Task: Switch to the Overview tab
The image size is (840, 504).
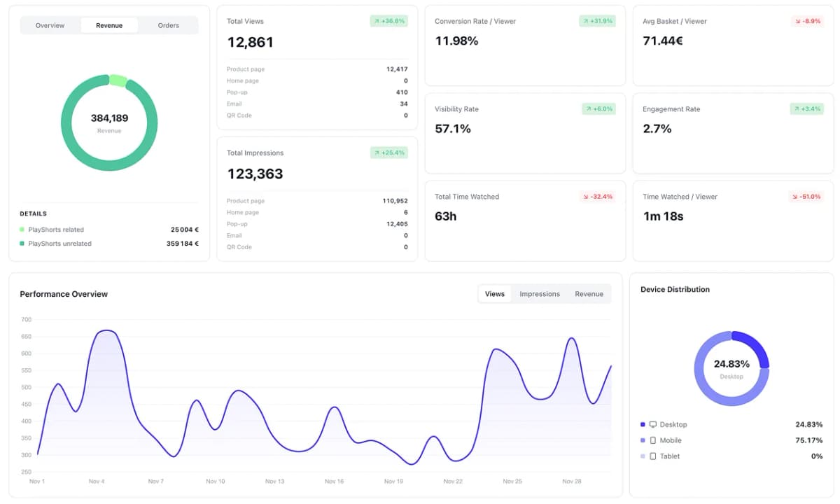Action: coord(49,25)
